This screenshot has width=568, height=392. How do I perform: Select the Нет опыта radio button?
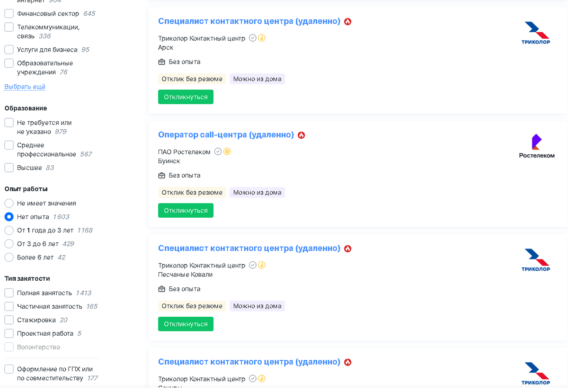[x=9, y=217]
